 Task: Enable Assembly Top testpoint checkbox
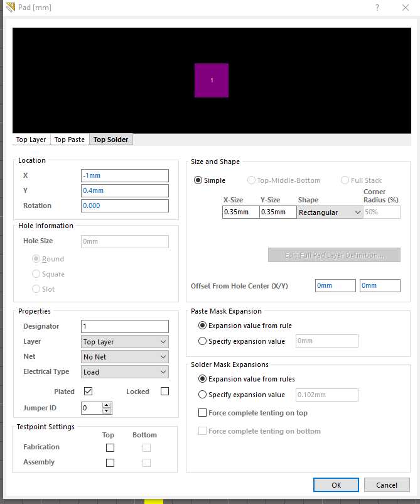click(110, 463)
